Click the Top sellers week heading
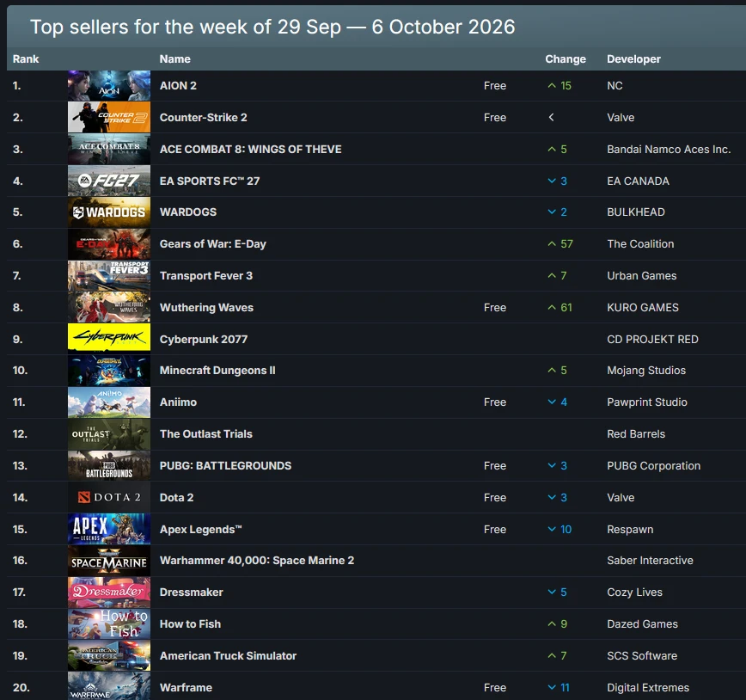Screen dimensions: 746x700 pos(272,28)
